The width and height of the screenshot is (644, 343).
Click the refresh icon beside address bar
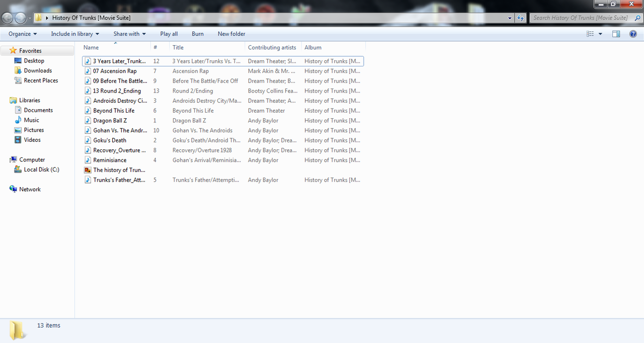point(521,18)
